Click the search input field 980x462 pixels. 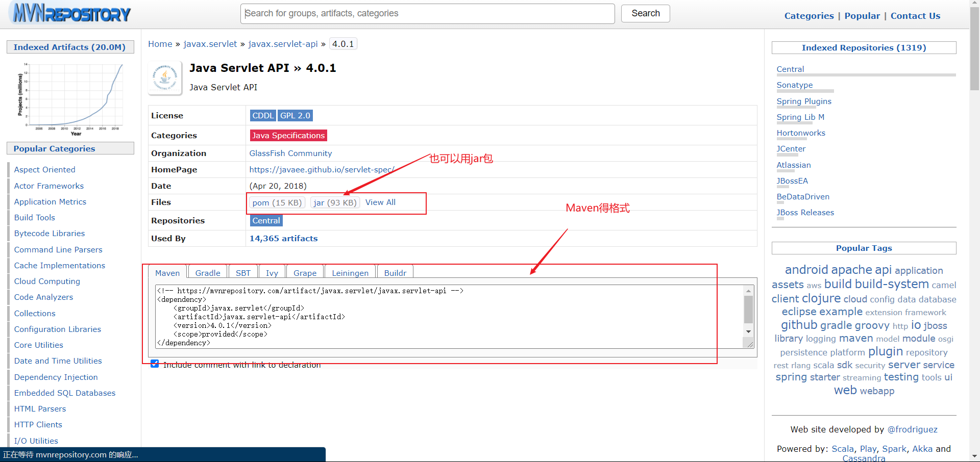pos(428,14)
